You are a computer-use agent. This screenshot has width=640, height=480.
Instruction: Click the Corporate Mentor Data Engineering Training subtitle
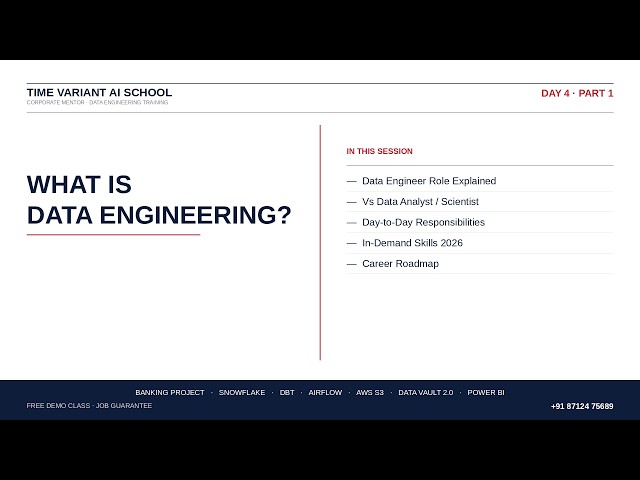tap(97, 102)
